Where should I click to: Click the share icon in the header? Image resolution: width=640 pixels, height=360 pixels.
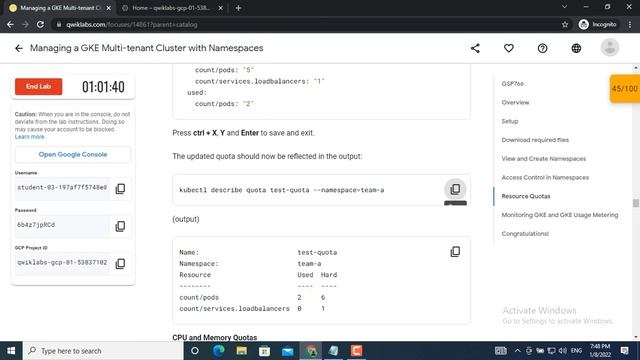click(475, 48)
